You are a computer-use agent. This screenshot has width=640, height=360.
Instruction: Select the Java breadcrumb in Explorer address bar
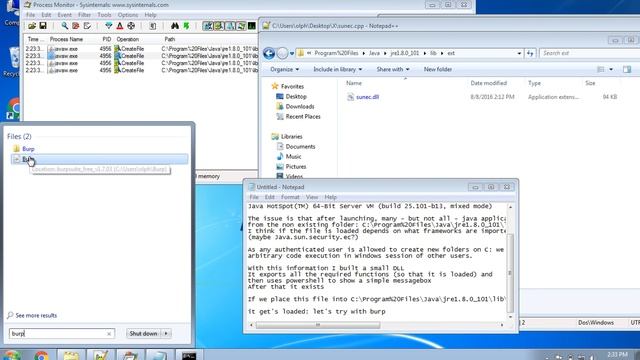tap(374, 53)
